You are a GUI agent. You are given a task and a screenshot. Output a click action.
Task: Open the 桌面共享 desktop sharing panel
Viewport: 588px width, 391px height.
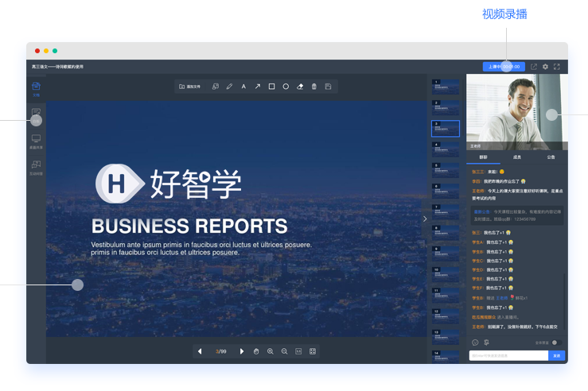click(x=36, y=142)
